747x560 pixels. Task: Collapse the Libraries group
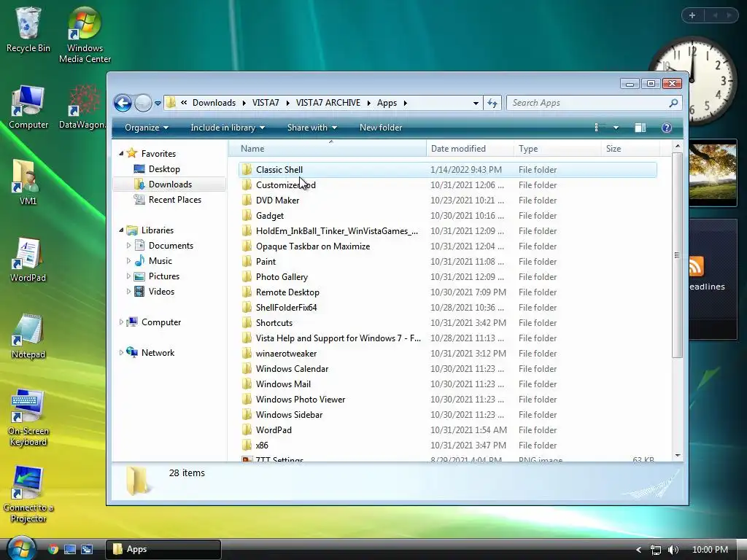[121, 230]
